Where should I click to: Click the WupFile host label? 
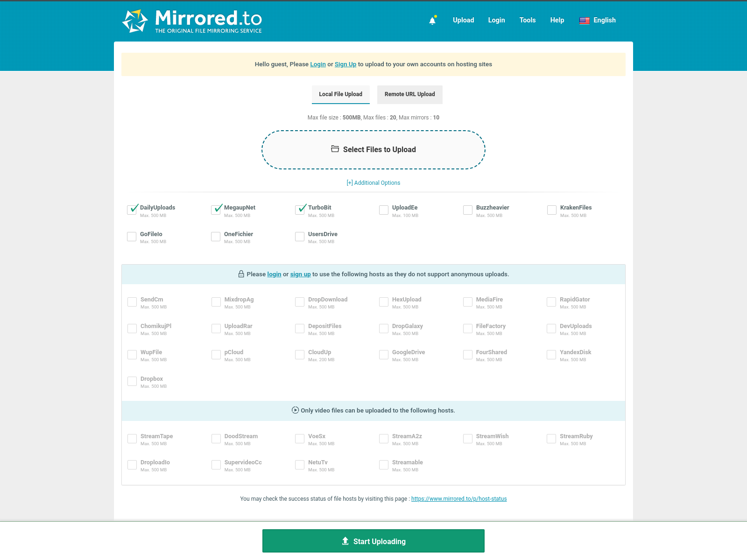coord(151,352)
